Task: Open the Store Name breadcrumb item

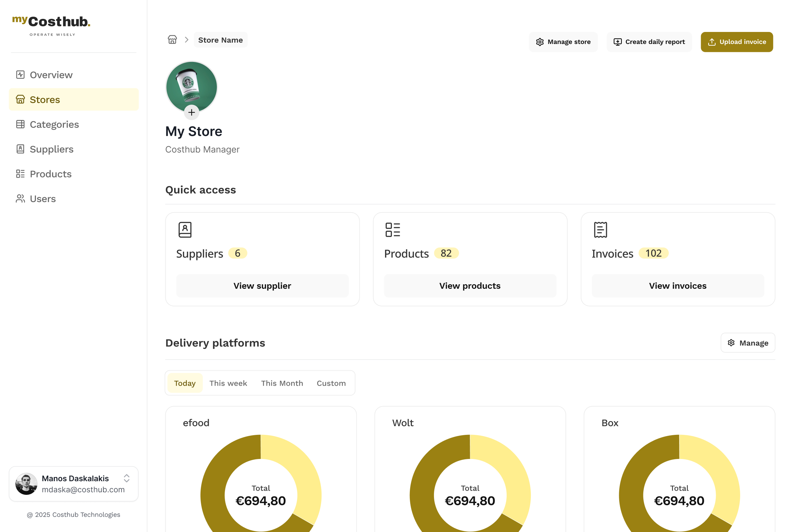Action: [x=220, y=40]
